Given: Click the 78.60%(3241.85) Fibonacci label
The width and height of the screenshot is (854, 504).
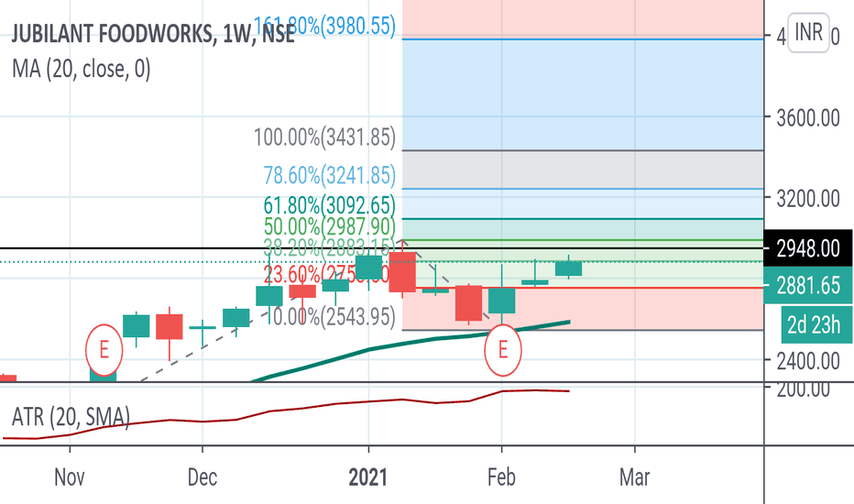Looking at the screenshot, I should click(330, 175).
